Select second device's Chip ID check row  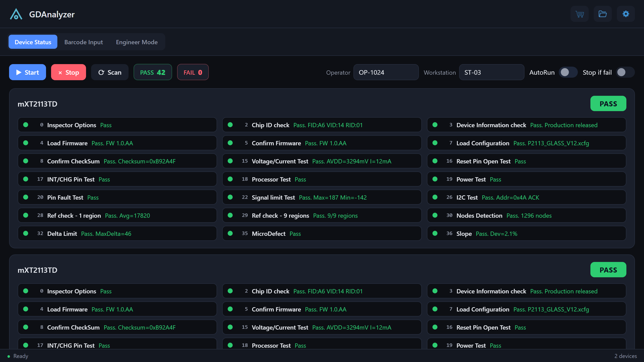322,291
